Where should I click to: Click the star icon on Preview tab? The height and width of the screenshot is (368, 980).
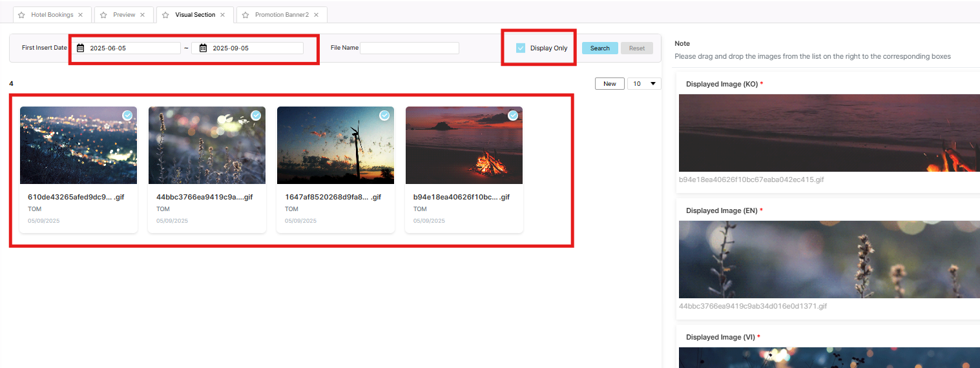[x=103, y=15]
